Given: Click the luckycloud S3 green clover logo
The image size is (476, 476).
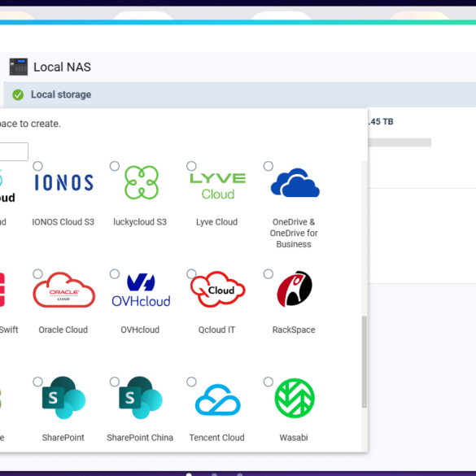Looking at the screenshot, I should (142, 182).
